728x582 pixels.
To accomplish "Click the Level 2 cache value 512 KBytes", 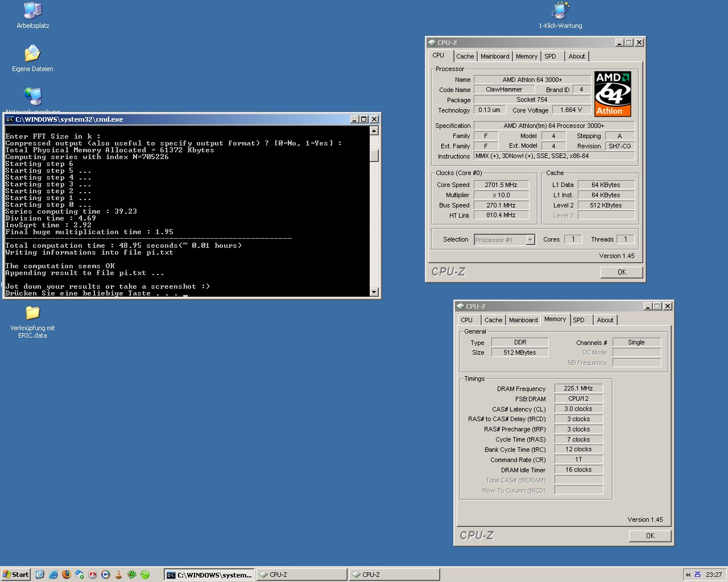I will 606,205.
